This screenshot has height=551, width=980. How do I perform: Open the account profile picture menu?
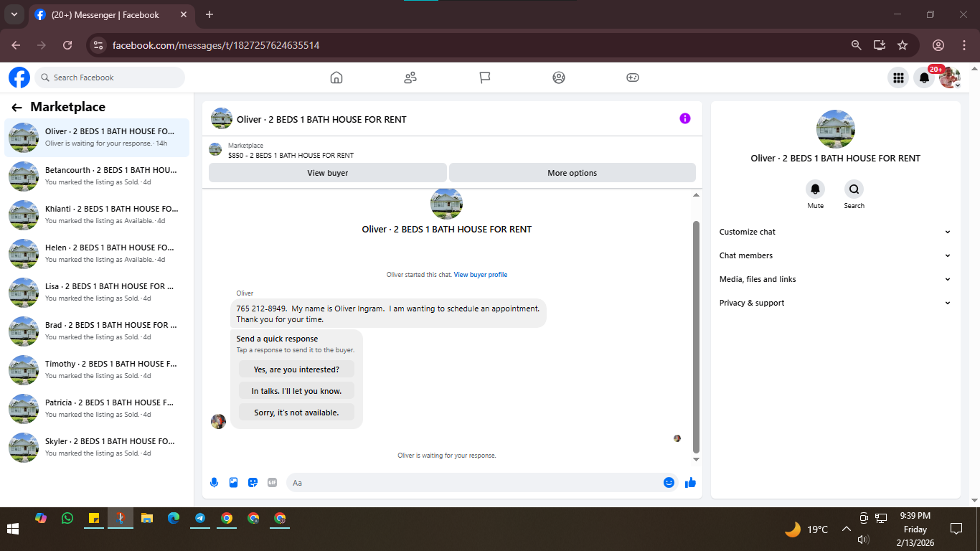click(x=951, y=77)
